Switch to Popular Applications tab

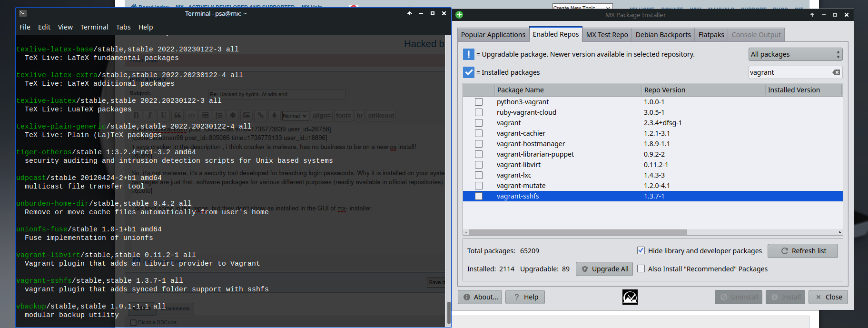[x=493, y=35]
